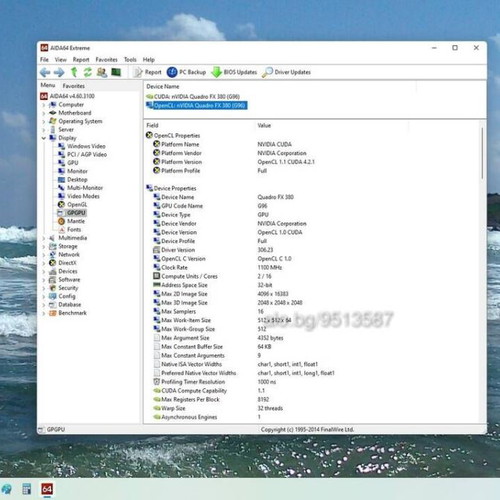Go forward with the blue right arrow
The width and height of the screenshot is (500, 500).
[x=59, y=72]
